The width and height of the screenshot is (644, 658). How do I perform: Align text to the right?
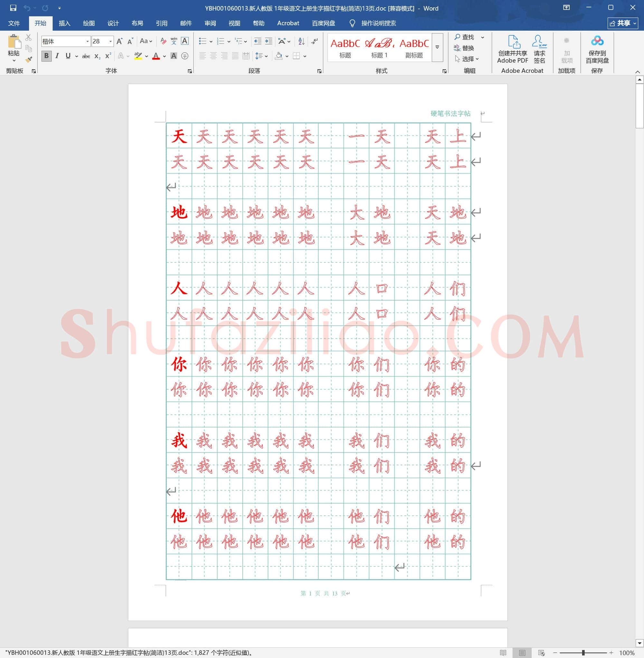(224, 56)
